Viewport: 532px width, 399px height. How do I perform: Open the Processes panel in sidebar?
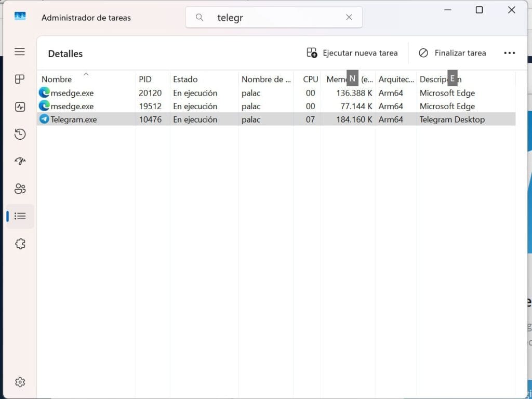20,79
